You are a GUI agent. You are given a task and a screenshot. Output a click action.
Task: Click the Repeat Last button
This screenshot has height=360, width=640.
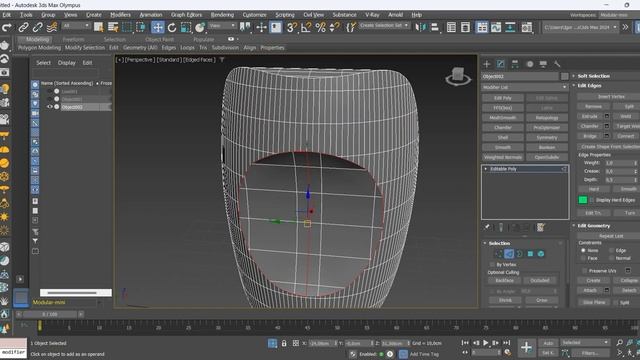click(611, 236)
